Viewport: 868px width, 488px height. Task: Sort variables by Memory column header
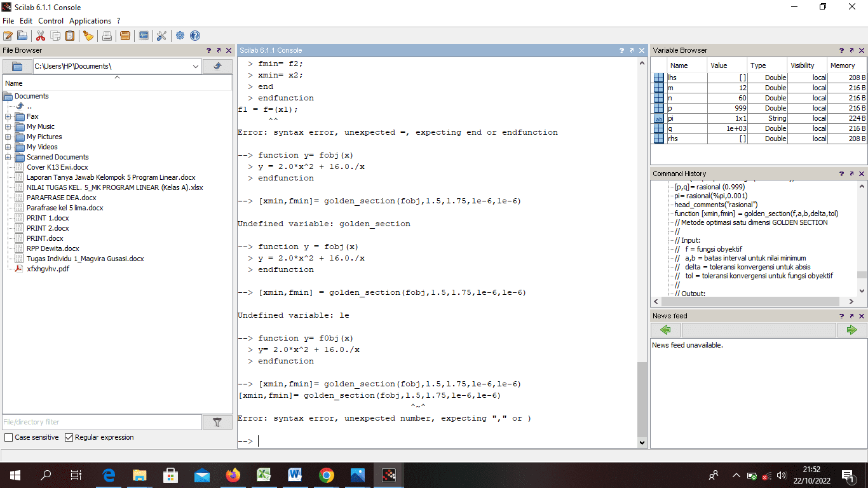point(846,65)
